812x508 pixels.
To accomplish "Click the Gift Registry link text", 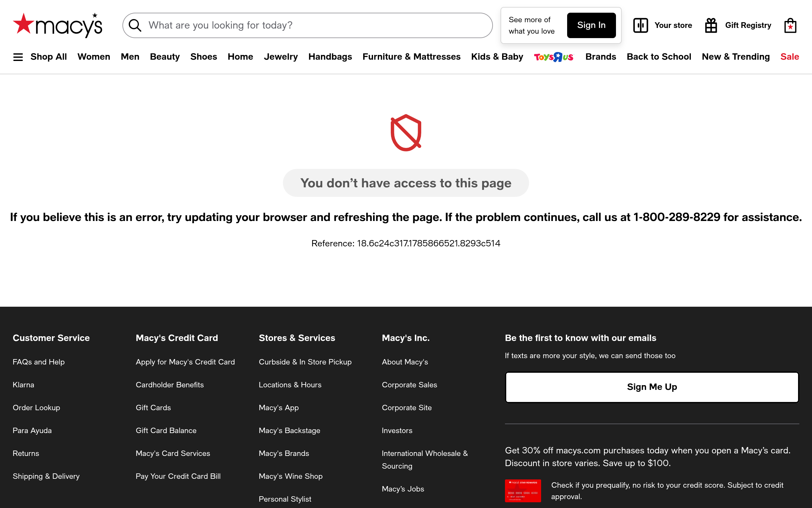I will pos(748,25).
